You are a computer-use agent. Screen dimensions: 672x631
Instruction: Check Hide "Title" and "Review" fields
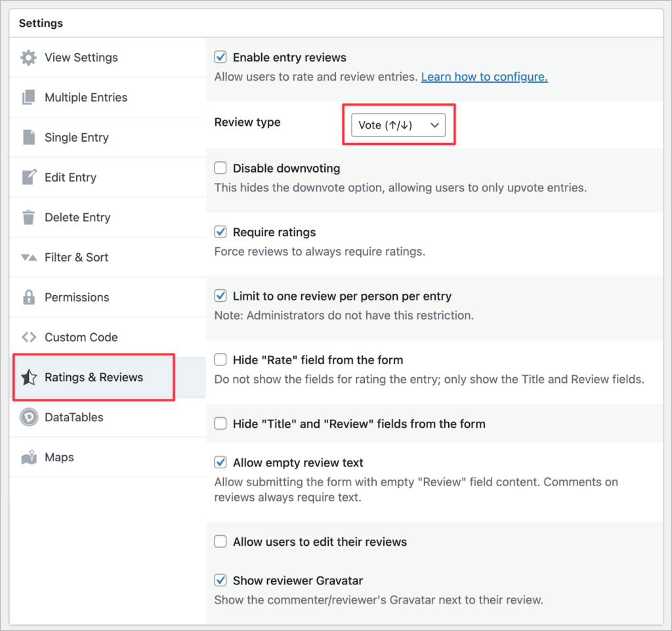(x=220, y=423)
